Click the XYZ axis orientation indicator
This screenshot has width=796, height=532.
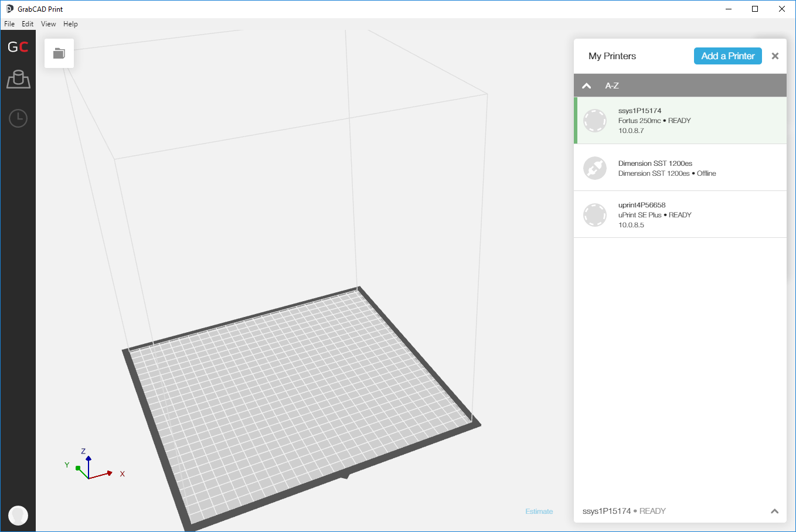point(94,464)
